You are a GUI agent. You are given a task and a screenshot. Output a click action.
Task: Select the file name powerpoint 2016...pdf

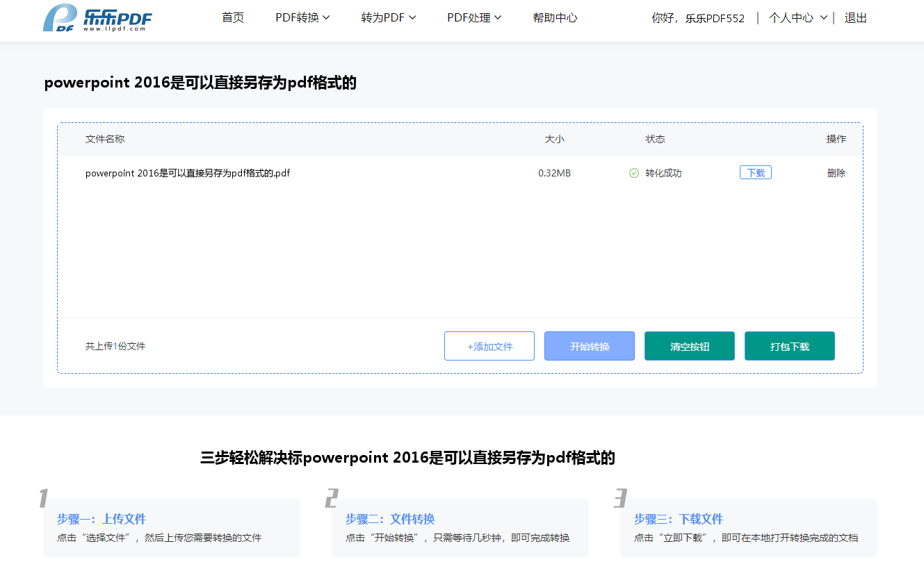click(x=188, y=173)
